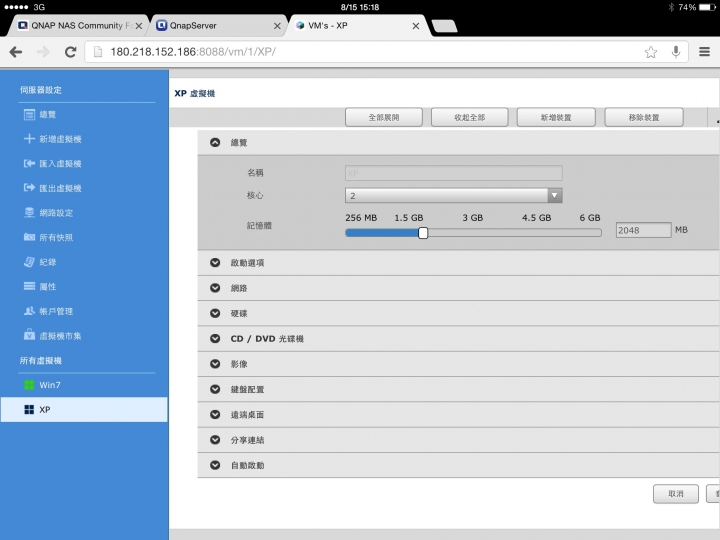
Task: Expand the 遠端桌面 section
Action: click(215, 414)
